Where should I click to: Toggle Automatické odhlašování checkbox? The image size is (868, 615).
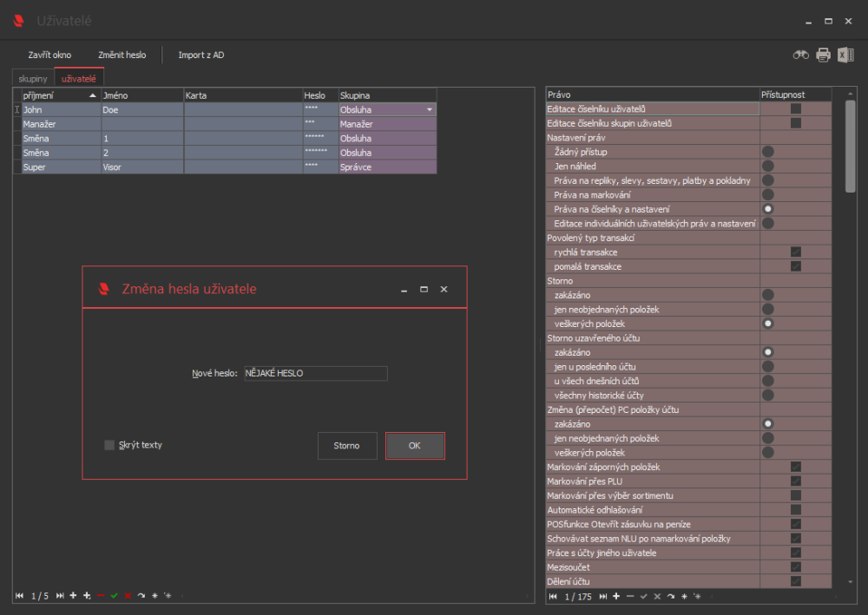click(795, 509)
